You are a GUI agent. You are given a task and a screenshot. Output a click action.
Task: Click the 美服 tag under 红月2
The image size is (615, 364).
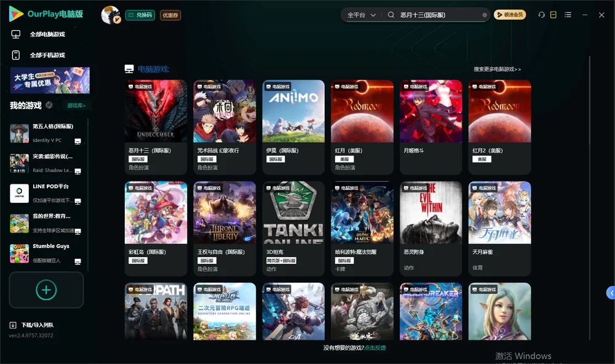482,159
